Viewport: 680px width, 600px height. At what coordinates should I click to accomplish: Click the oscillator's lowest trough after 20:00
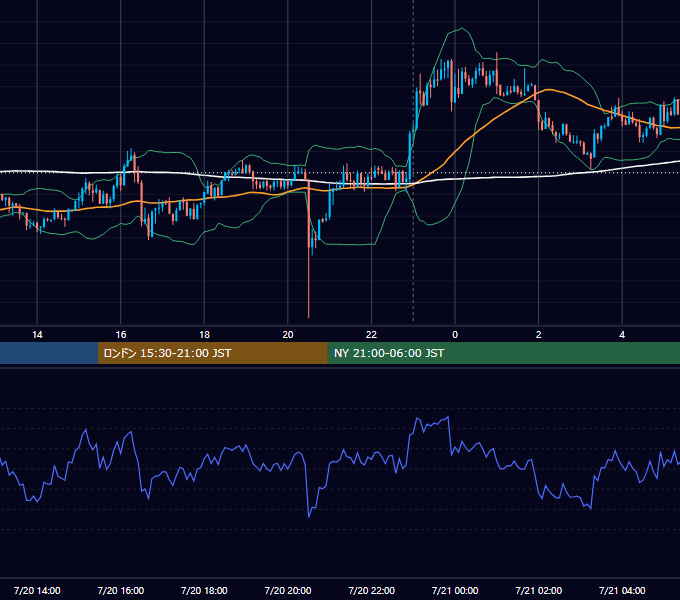tap(309, 516)
